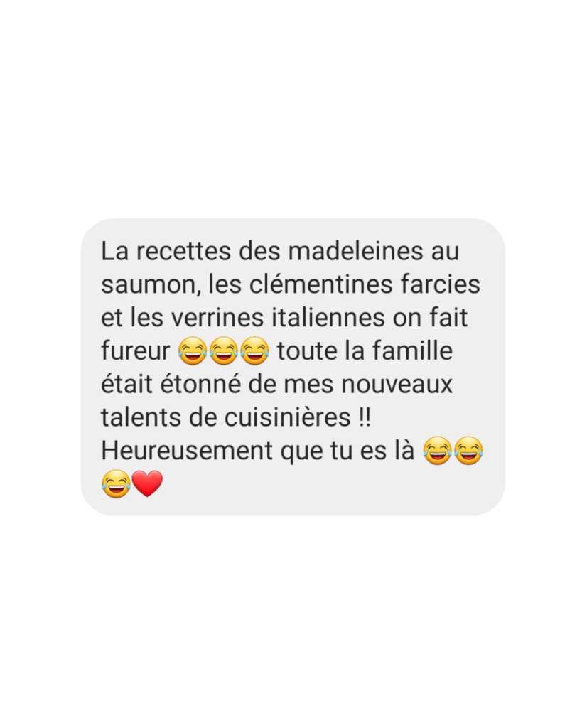Click the middle laughing emoji after "fureur"
Image resolution: width=582 pixels, height=728 pixels.
pyautogui.click(x=224, y=351)
